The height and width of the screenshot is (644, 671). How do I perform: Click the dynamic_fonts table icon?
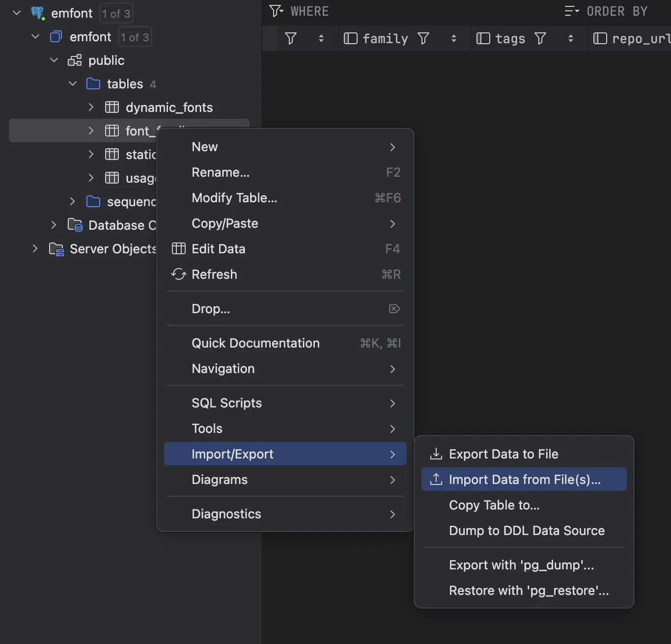pyautogui.click(x=112, y=107)
